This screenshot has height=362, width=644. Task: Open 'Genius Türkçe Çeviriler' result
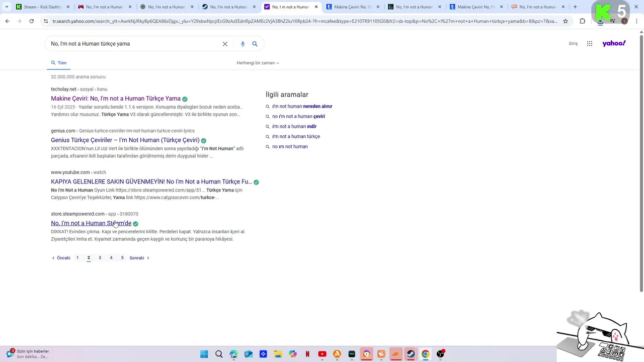coord(125,140)
